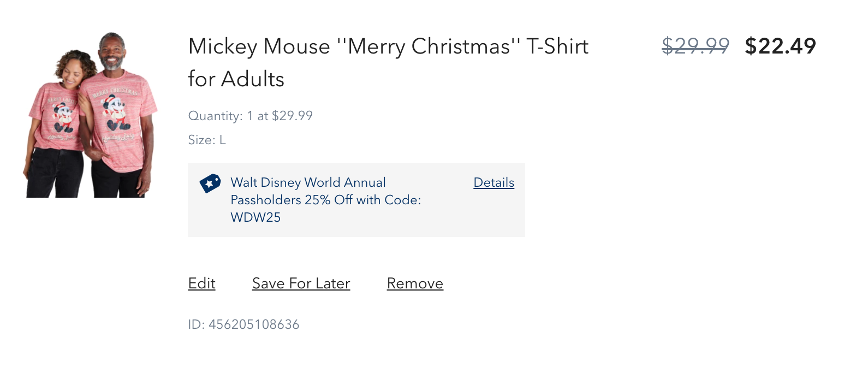Click the discounted $22.49 price
868x367 pixels.
(x=780, y=46)
